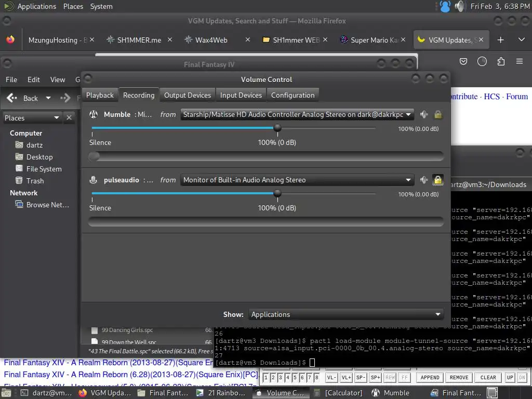
Task: Open the Output Devices tab
Action: tap(188, 96)
